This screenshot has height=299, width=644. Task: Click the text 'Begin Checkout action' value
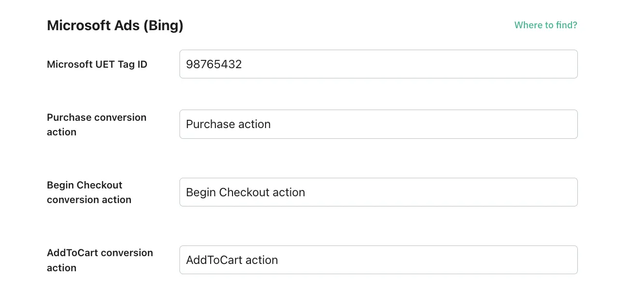pyautogui.click(x=245, y=192)
